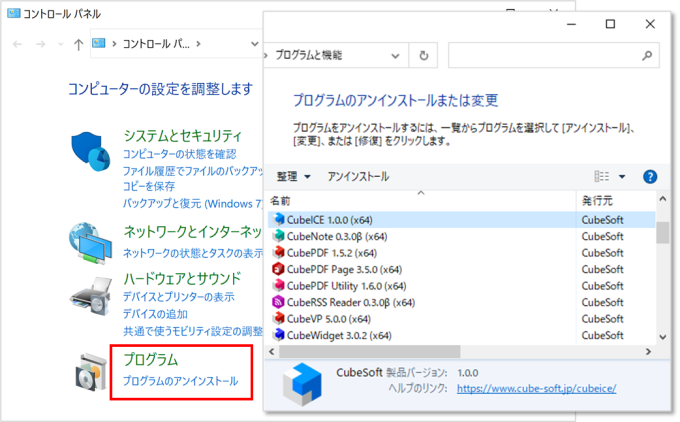Click the Hardware and Sound printer icon
This screenshot has width=680, height=422.
(90, 296)
